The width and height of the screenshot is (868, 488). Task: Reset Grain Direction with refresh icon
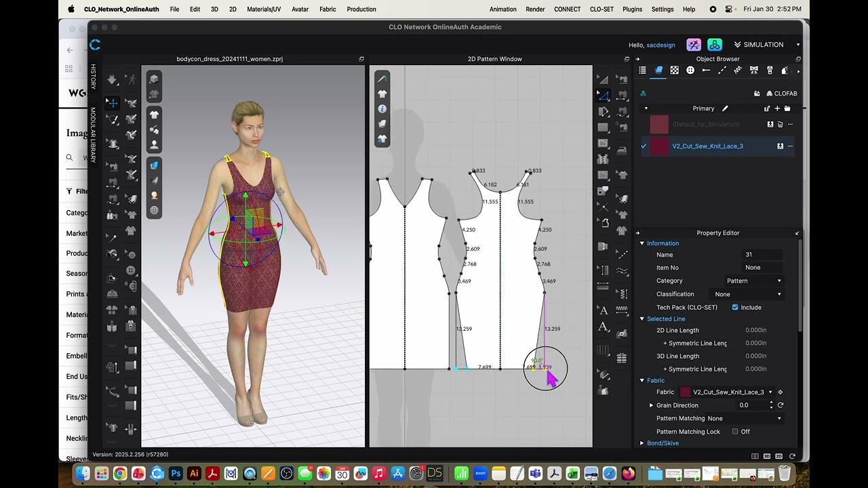point(781,405)
